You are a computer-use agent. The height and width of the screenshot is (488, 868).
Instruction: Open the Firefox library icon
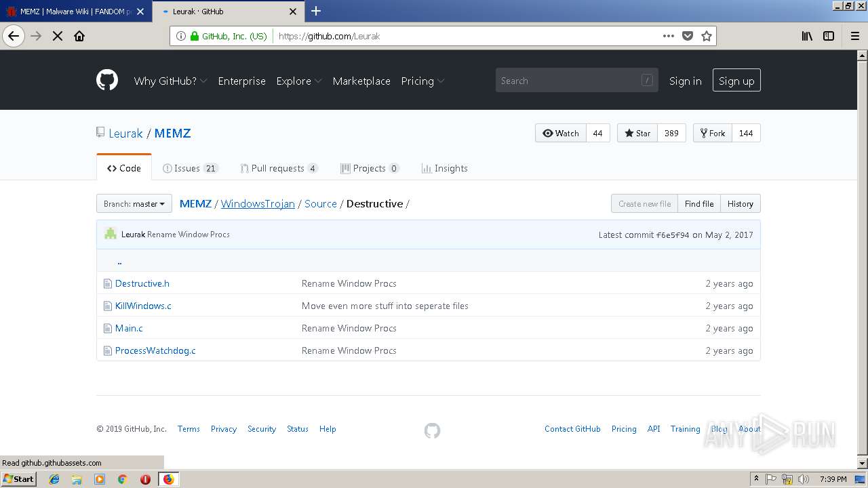pyautogui.click(x=807, y=36)
